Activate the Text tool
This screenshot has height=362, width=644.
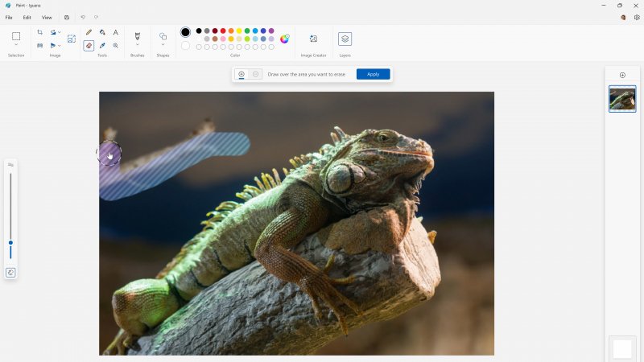[x=116, y=32]
